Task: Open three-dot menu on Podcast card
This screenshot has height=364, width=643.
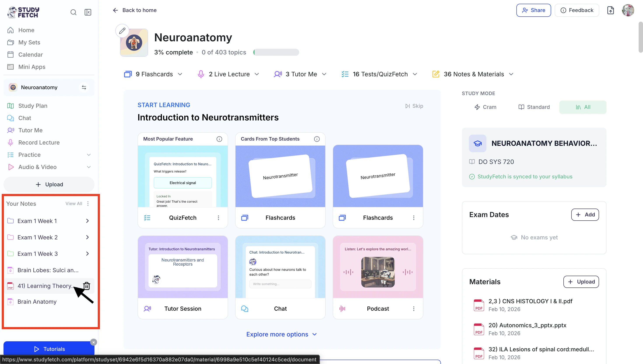Action: [414, 309]
